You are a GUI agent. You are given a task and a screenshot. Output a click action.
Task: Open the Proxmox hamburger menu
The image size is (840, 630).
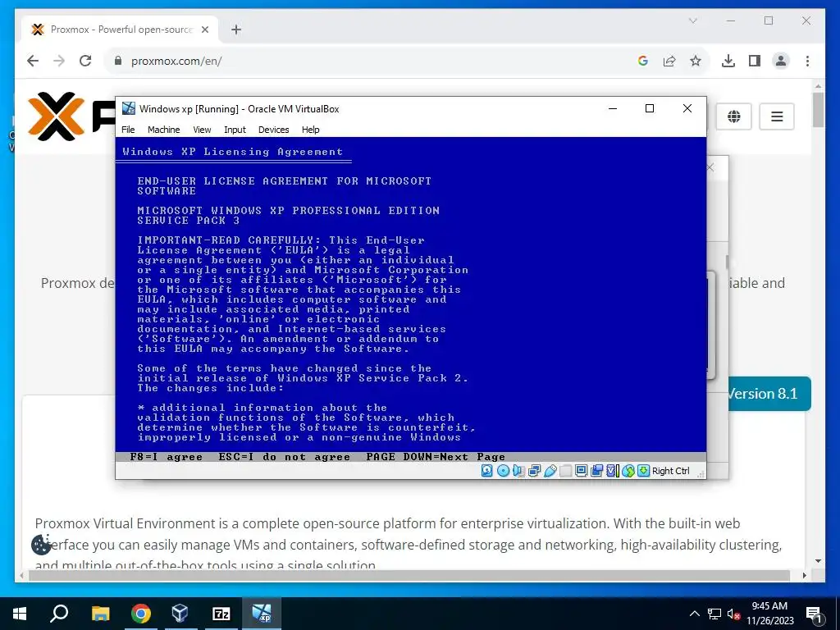(x=777, y=116)
